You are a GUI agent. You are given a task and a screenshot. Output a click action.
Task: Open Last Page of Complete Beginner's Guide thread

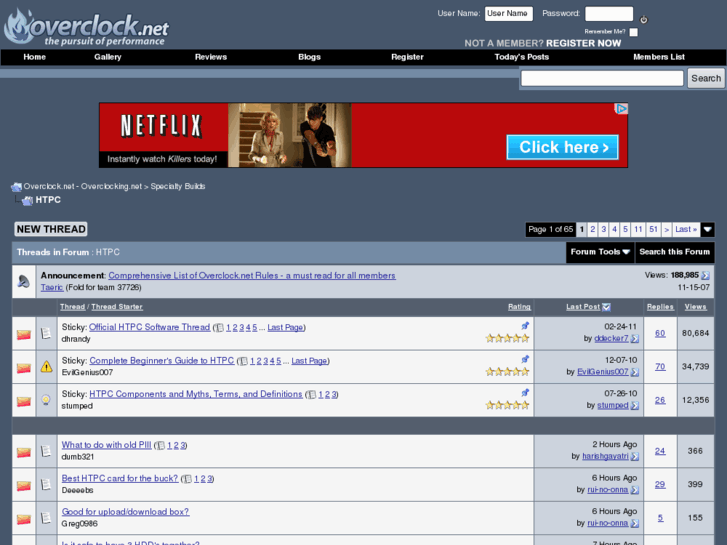(x=309, y=361)
